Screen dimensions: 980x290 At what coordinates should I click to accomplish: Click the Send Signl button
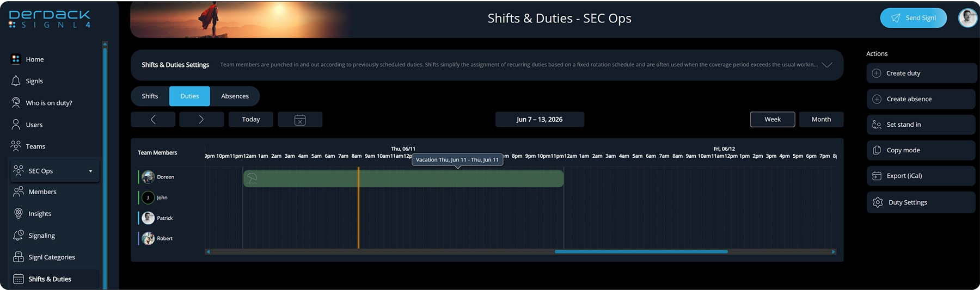[x=913, y=18]
